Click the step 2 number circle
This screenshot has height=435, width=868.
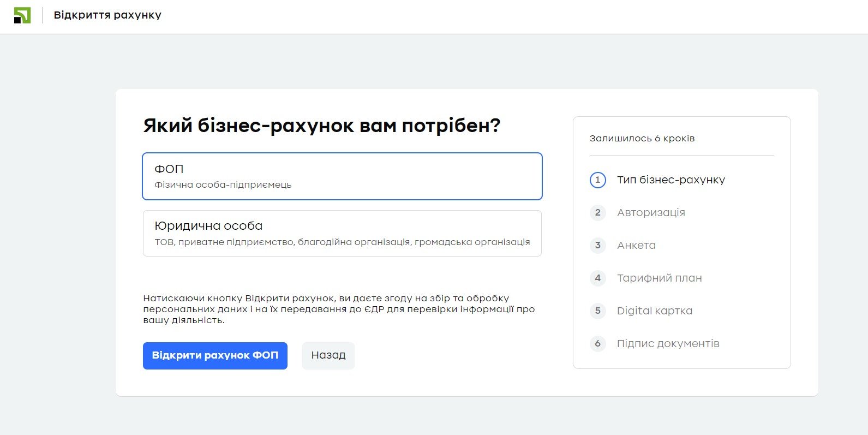pos(597,212)
